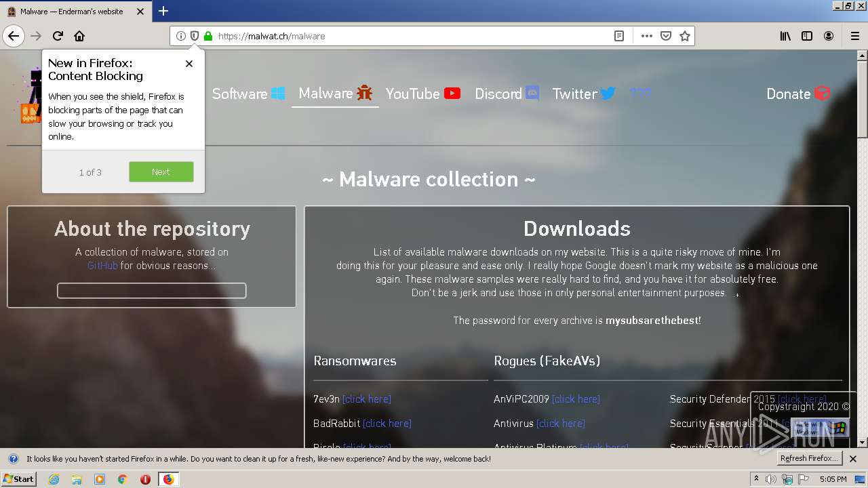Click Next in Content Blocking tour
Image resolution: width=868 pixels, height=488 pixels.
click(x=161, y=171)
